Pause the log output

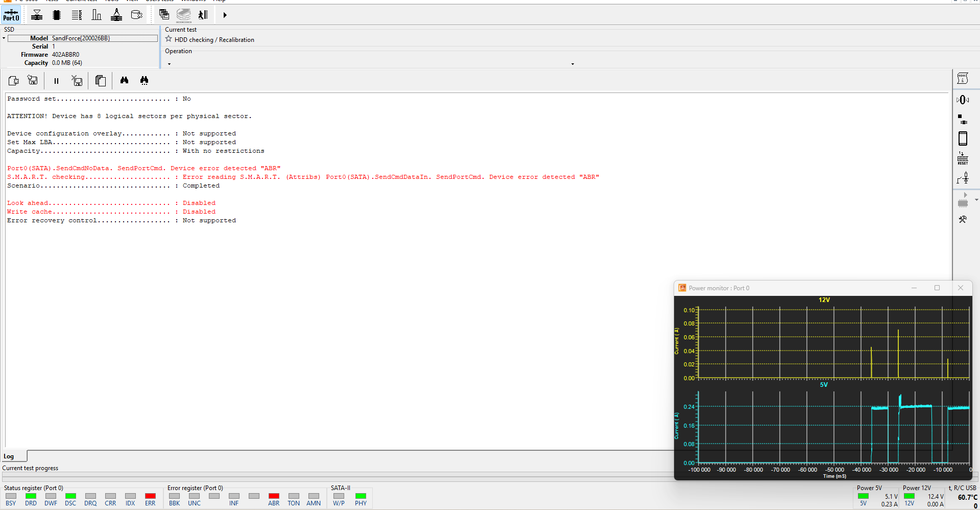point(56,81)
